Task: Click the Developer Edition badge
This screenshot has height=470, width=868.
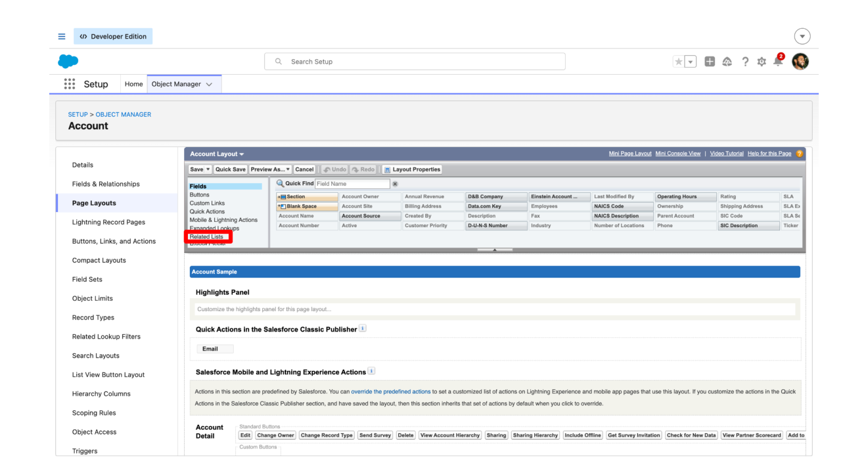Action: (113, 36)
